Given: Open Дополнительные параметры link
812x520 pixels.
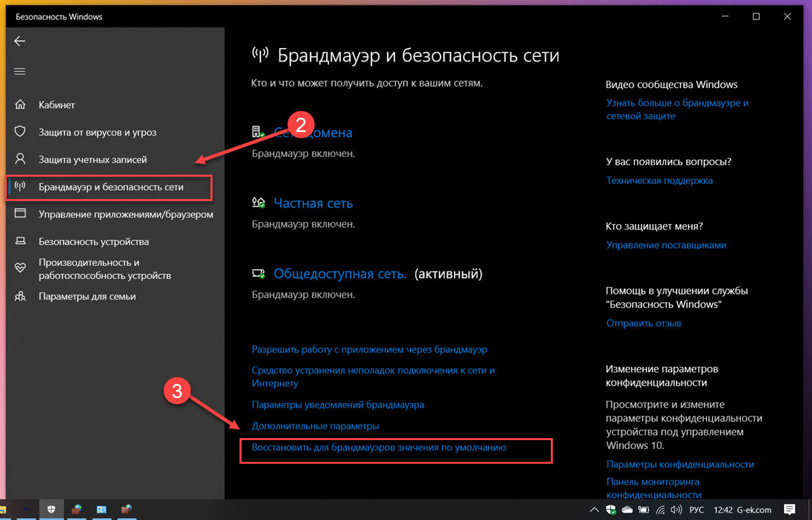Looking at the screenshot, I should [x=315, y=426].
